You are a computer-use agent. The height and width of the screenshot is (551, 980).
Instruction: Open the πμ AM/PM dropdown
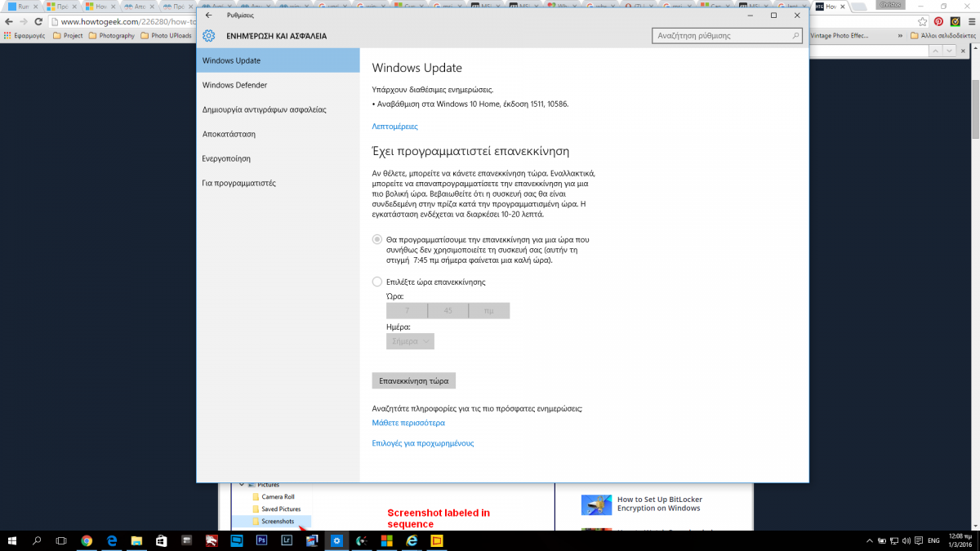tap(489, 311)
